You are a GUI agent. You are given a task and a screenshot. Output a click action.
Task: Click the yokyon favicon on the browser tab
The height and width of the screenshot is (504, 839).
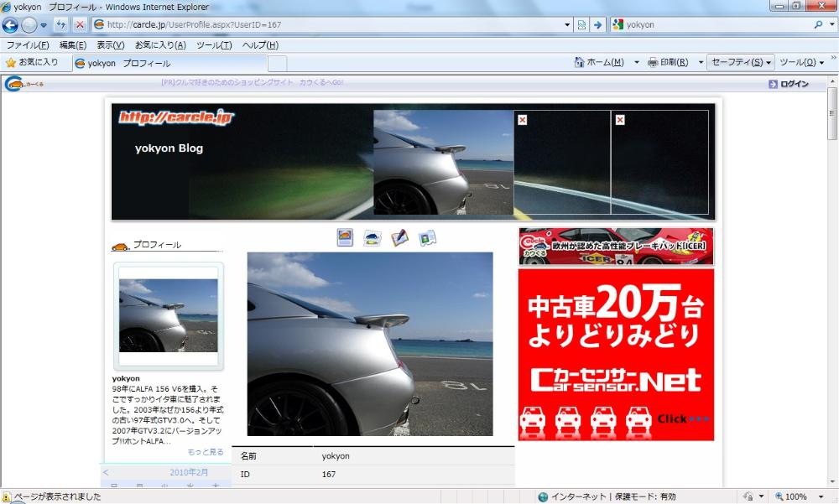click(x=80, y=62)
